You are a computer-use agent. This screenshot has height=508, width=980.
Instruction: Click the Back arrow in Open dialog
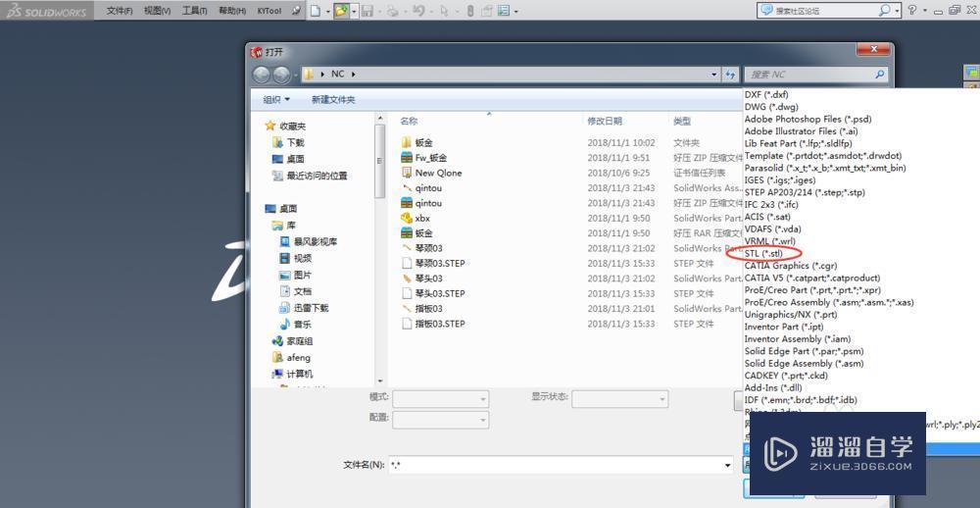coord(262,75)
